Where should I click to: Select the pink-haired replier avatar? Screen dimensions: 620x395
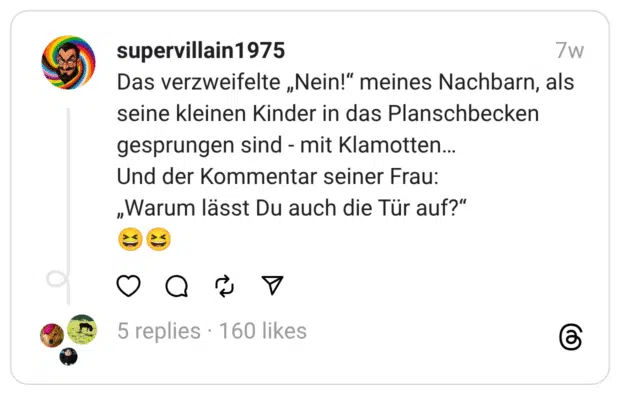coord(52,335)
